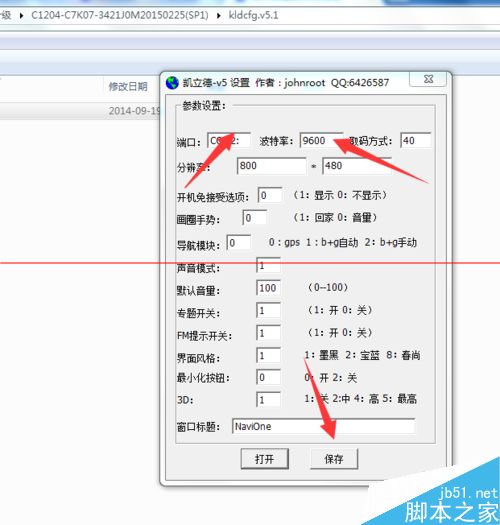Click the 最小化按钮 value field
This screenshot has width=500, height=525.
point(268,377)
